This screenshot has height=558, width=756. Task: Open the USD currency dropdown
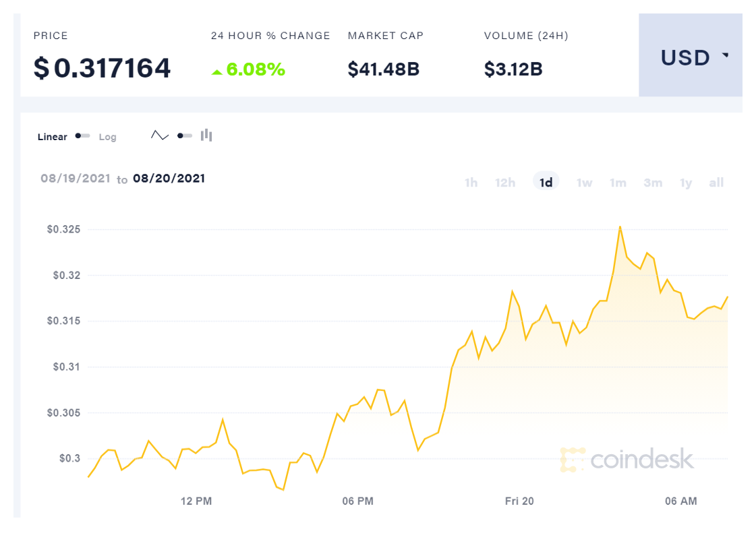point(690,57)
